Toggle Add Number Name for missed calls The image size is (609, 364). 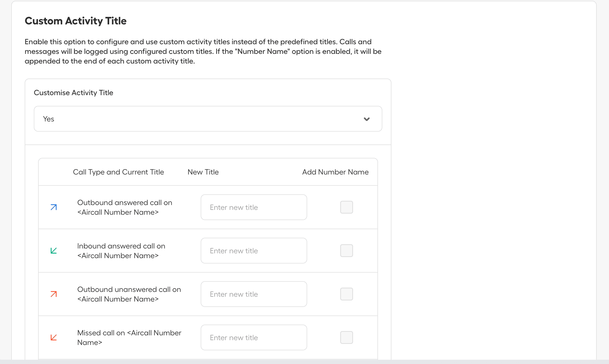(346, 337)
